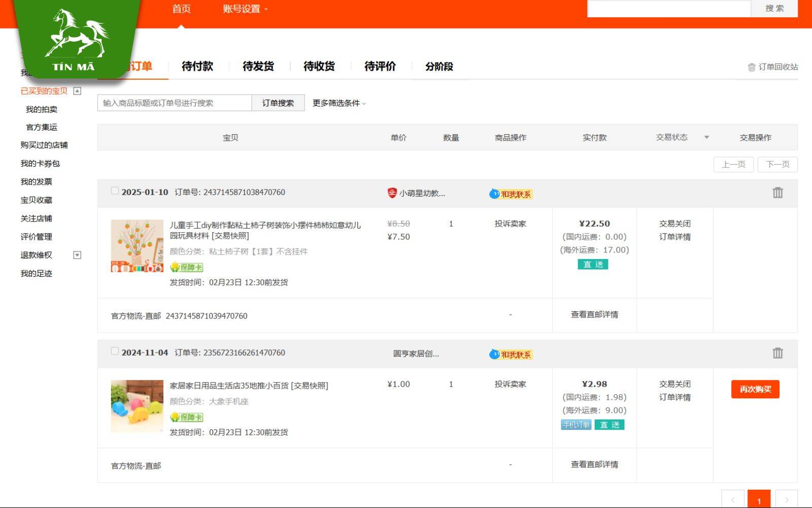
Task: Click 再次购买 for the phone stand order
Action: (755, 390)
